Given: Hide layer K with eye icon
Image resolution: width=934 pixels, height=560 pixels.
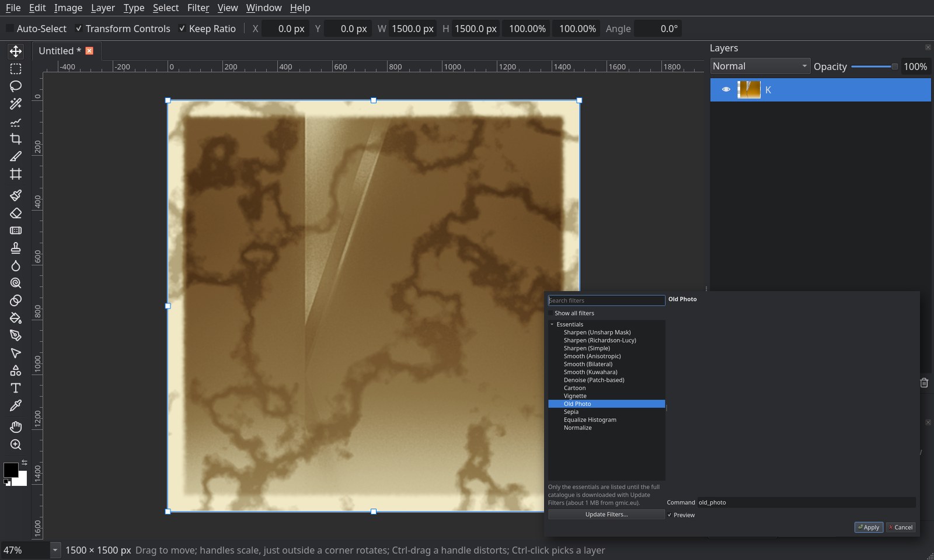Looking at the screenshot, I should [x=726, y=90].
